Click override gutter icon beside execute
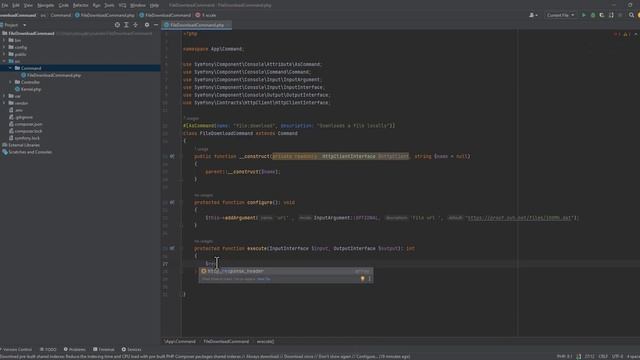This screenshot has width=640, height=360. [x=172, y=248]
